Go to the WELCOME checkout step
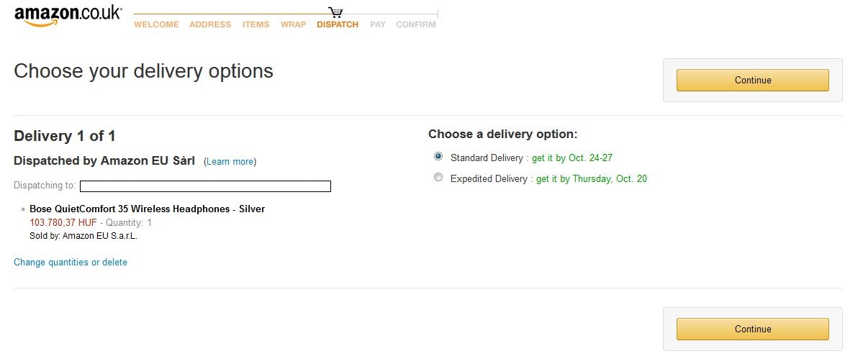868x364 pixels. (x=156, y=24)
